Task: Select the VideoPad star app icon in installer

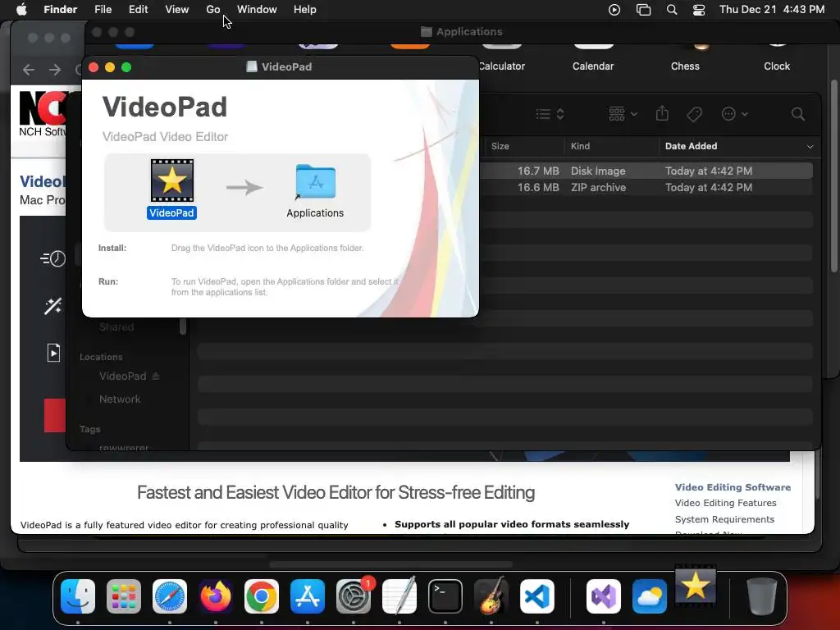Action: pyautogui.click(x=172, y=180)
